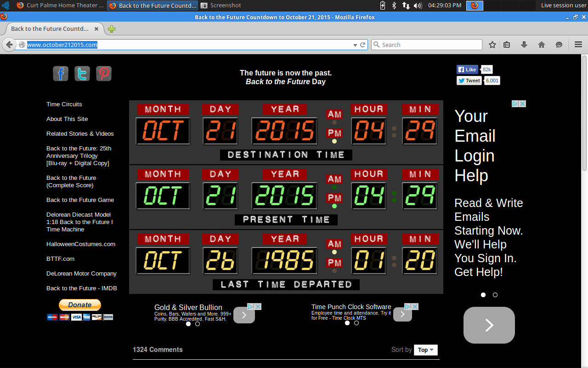The width and height of the screenshot is (588, 368).
Task: Open the Back to the Future Game link
Action: [80, 200]
